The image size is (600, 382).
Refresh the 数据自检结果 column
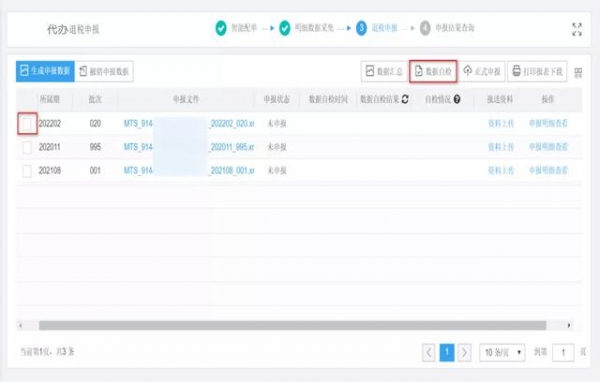405,99
